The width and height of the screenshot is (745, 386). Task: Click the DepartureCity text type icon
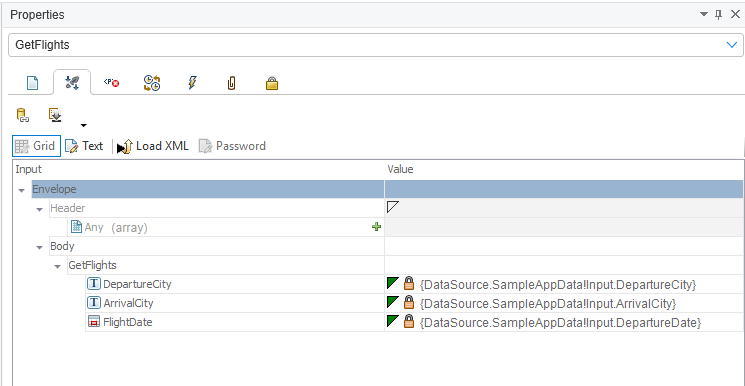94,284
